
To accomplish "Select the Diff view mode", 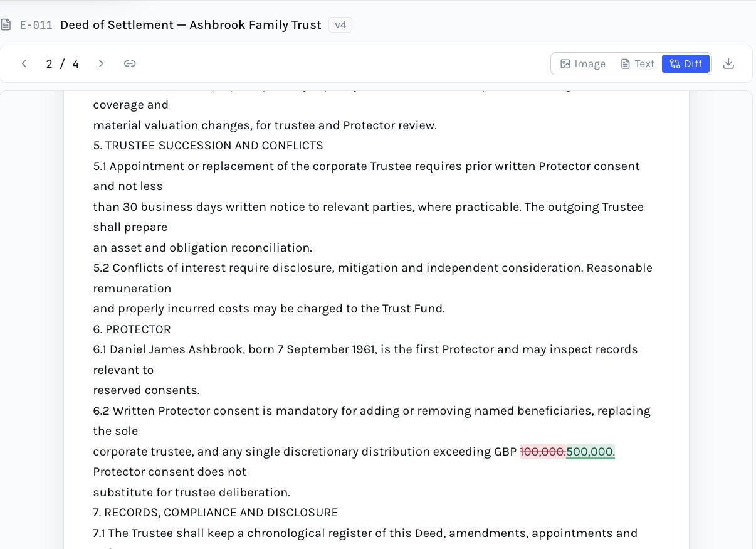I will tap(686, 63).
